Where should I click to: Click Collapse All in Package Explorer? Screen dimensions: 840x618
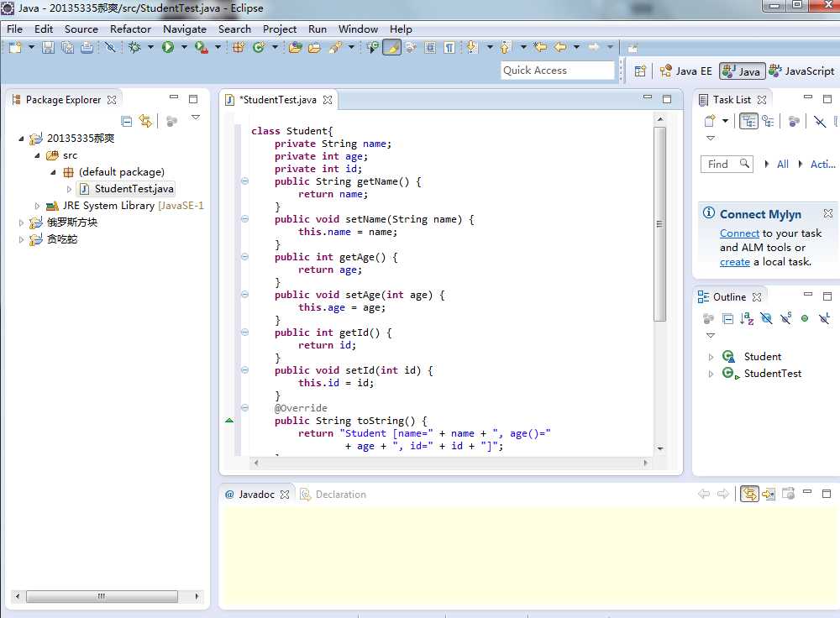[x=127, y=121]
